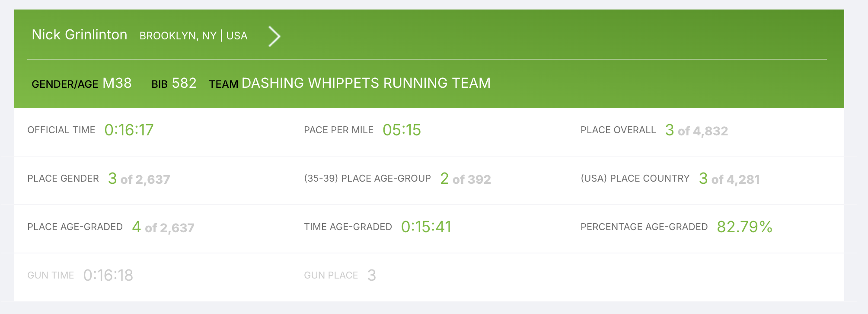Click the Brooklyn, NY | USA location text

[x=193, y=36]
